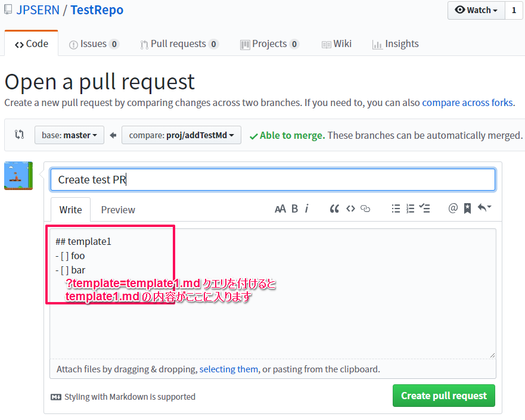This screenshot has width=525, height=420.
Task: Click the '- [ ] bar' line
Action: (x=70, y=270)
